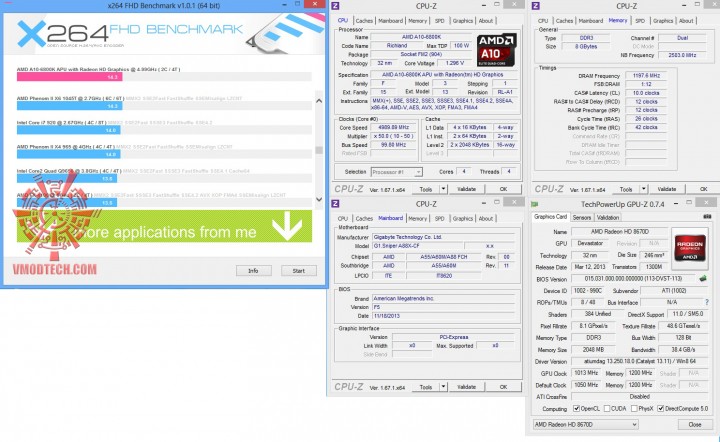720x442 pixels.
Task: Click OK in the CPU-Z Mainboard window
Action: pyautogui.click(x=503, y=387)
